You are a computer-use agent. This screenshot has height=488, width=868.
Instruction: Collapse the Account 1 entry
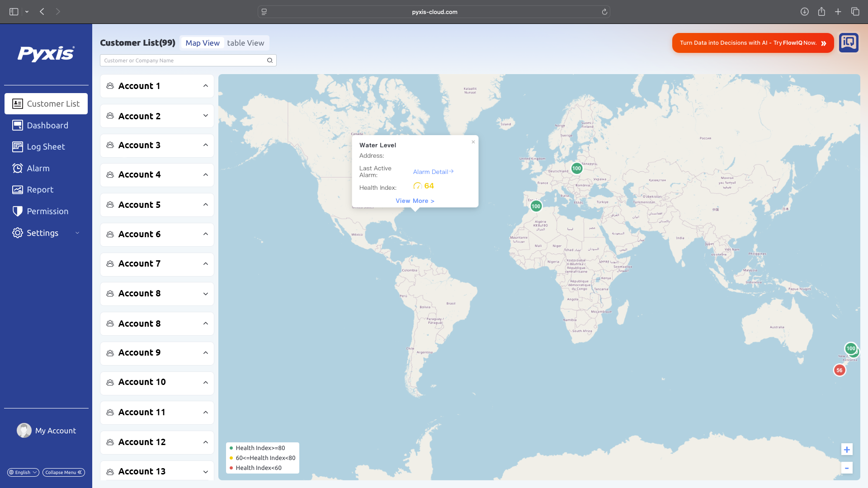[206, 86]
